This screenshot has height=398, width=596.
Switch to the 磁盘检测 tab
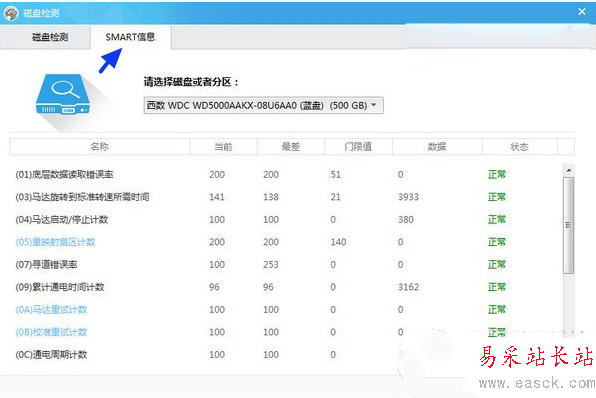[46, 37]
